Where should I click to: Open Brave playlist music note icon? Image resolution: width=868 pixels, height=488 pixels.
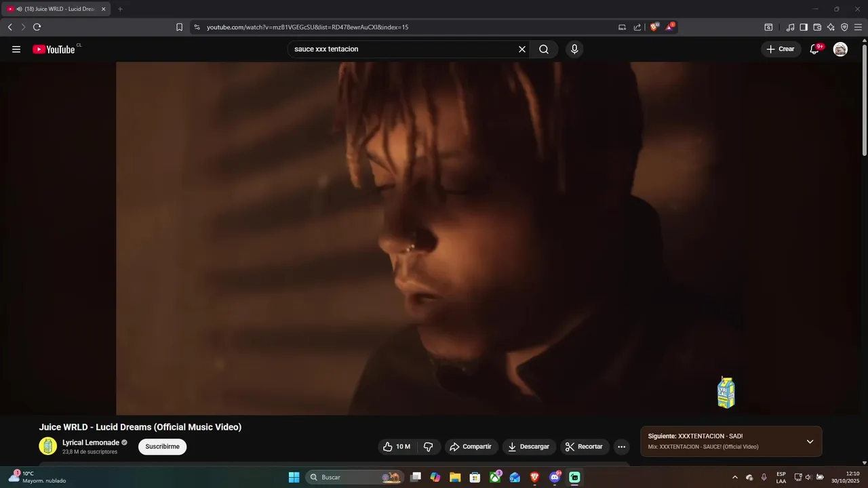tap(790, 27)
